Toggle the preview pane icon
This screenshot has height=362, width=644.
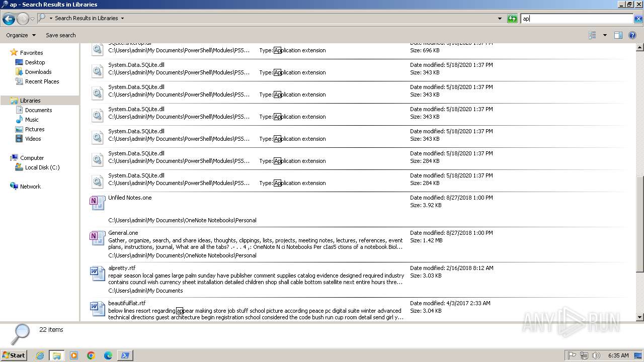618,35
